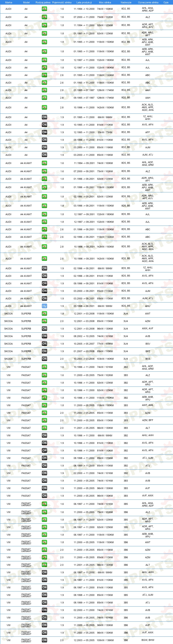Click the Model column header
This screenshot has width=173, height=644.
[x=26, y=2]
